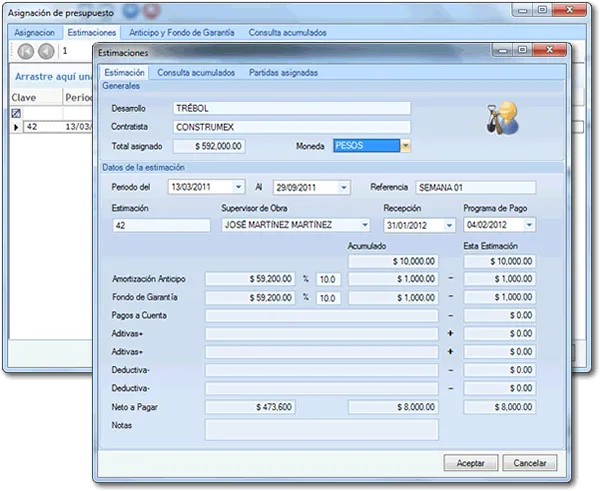Image resolution: width=600 pixels, height=491 pixels.
Task: Click Acumulado top field $10,000.00
Action: (x=393, y=261)
